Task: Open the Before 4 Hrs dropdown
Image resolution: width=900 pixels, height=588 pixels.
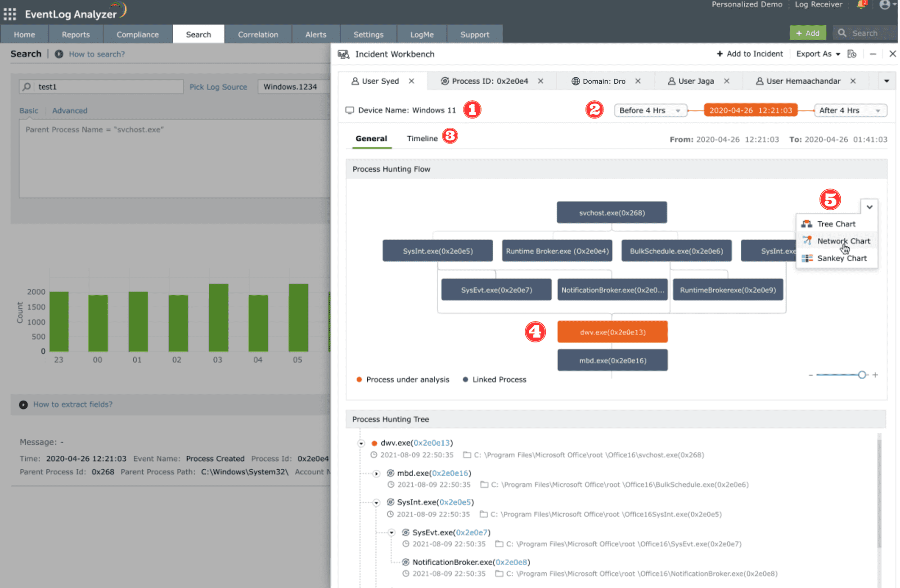Action: click(x=650, y=111)
